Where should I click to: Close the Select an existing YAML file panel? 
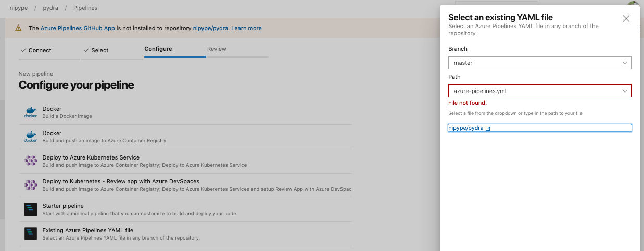tap(626, 18)
